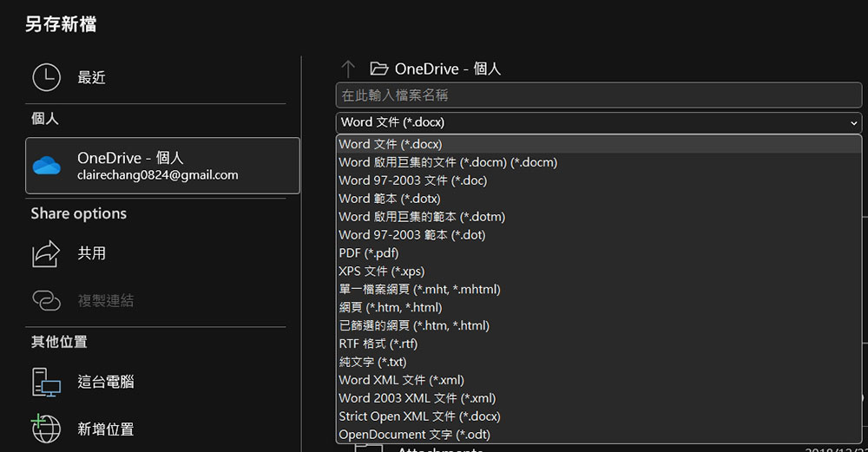The image size is (868, 452).
Task: Click the 新增位置 globe icon
Action: [x=46, y=429]
